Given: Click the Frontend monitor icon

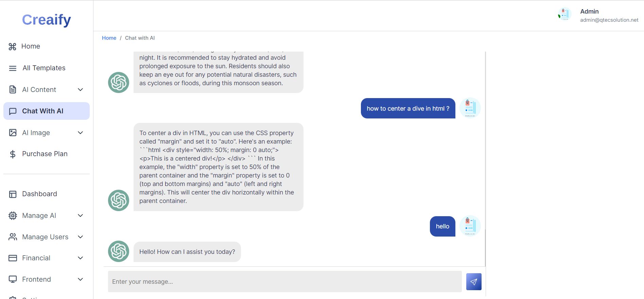Looking at the screenshot, I should [13, 279].
